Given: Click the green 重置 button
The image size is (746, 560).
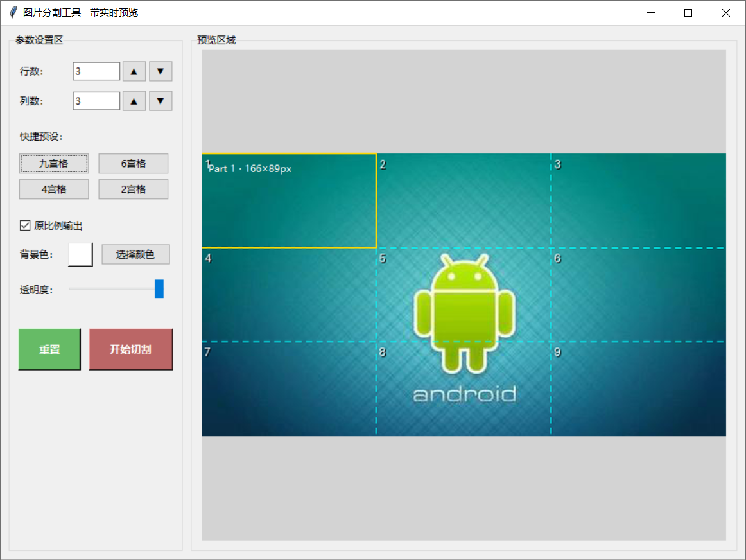Looking at the screenshot, I should click(x=49, y=349).
